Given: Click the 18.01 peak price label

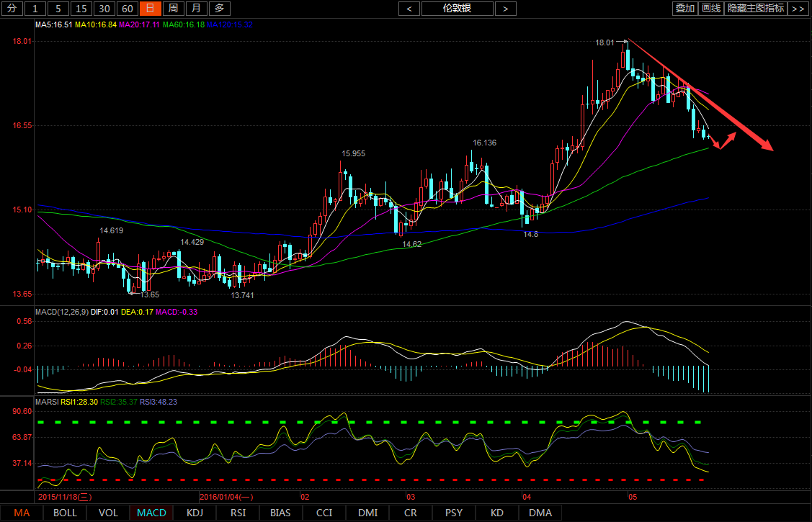Looking at the screenshot, I should click(604, 42).
